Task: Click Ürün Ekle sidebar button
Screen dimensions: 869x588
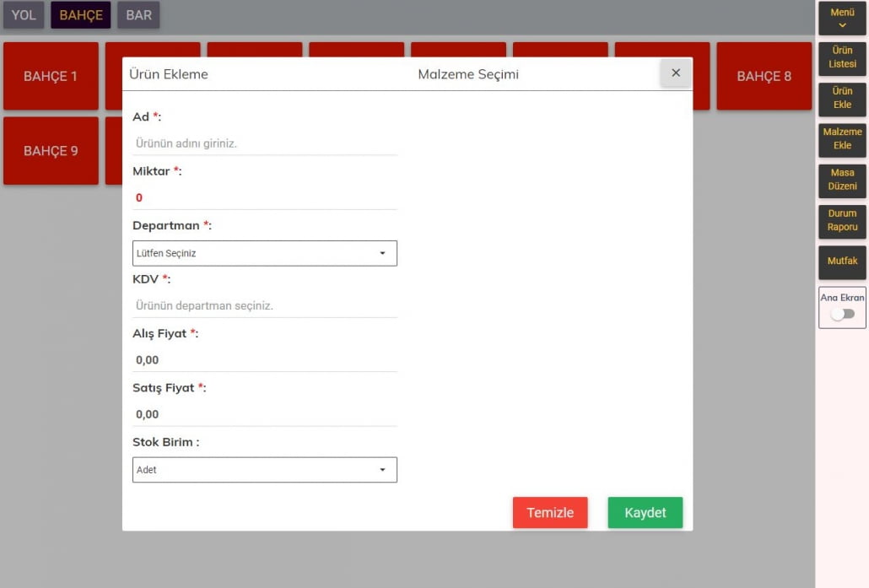Action: point(842,98)
